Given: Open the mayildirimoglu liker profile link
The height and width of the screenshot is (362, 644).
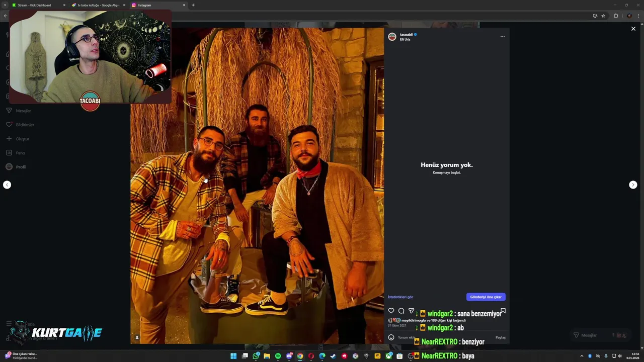Looking at the screenshot, I should click(x=413, y=320).
